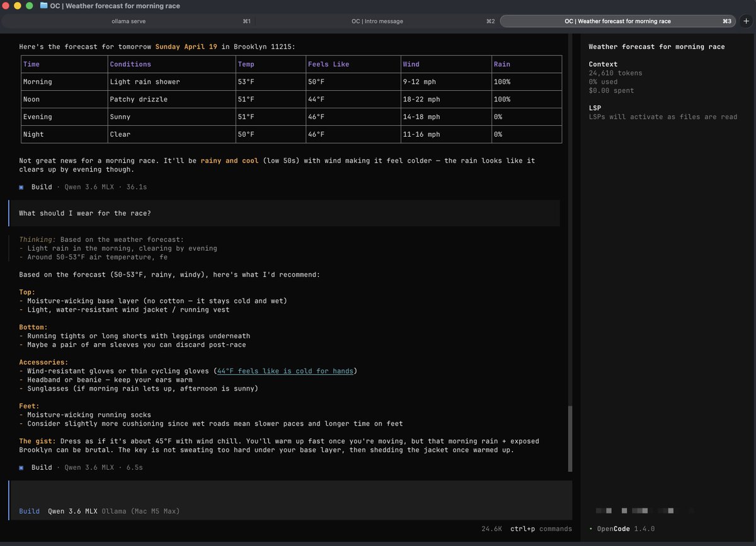Click the 18-22 mph wind cell
Screen dimensions: 756x546
point(421,100)
